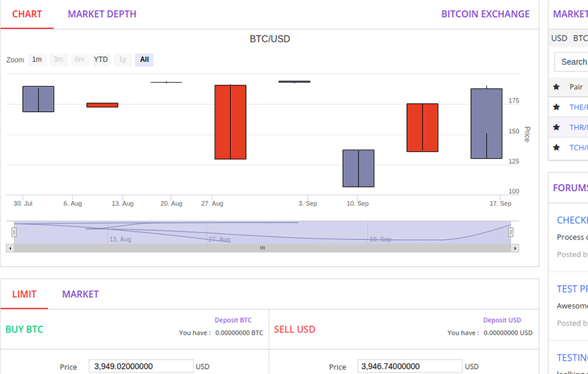Set chart zoom to YTD
This screenshot has width=588, height=374.
[x=101, y=60]
